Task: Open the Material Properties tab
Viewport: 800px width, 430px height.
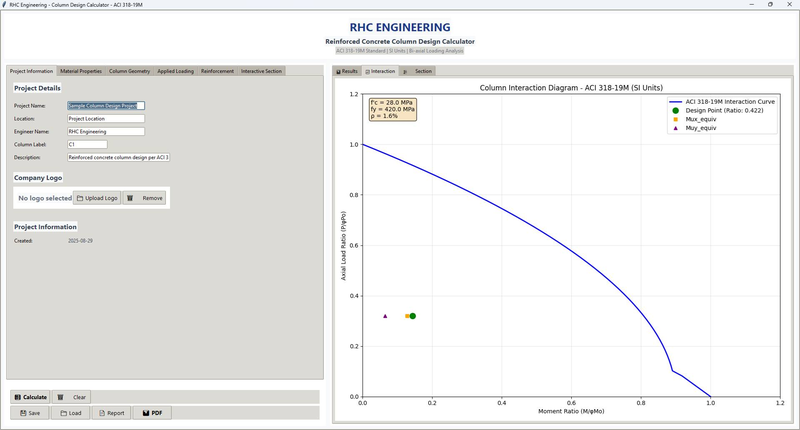Action: coord(81,71)
